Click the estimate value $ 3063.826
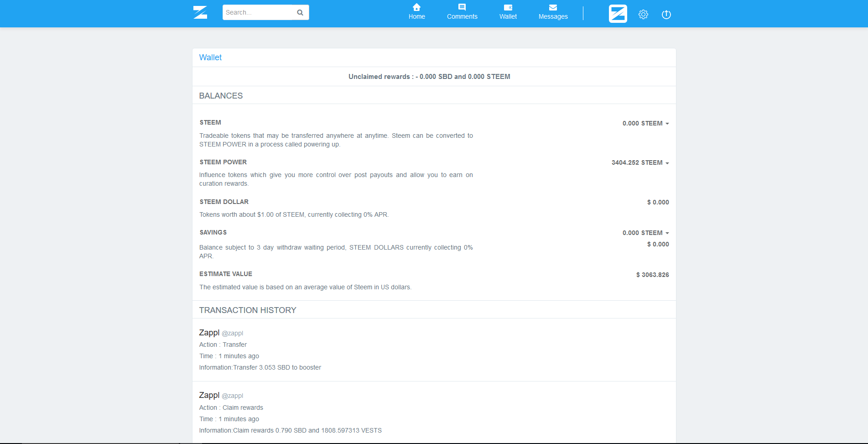This screenshot has height=444, width=868. click(x=652, y=275)
